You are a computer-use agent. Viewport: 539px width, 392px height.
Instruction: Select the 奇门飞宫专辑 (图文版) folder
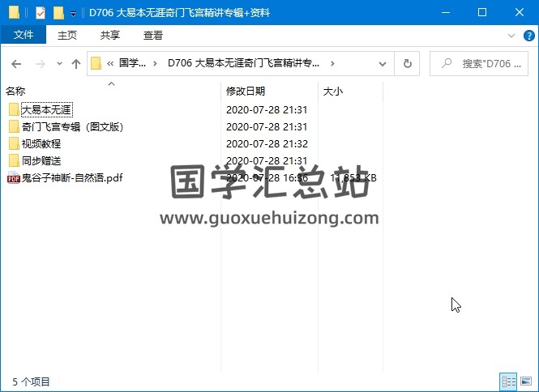(x=72, y=127)
